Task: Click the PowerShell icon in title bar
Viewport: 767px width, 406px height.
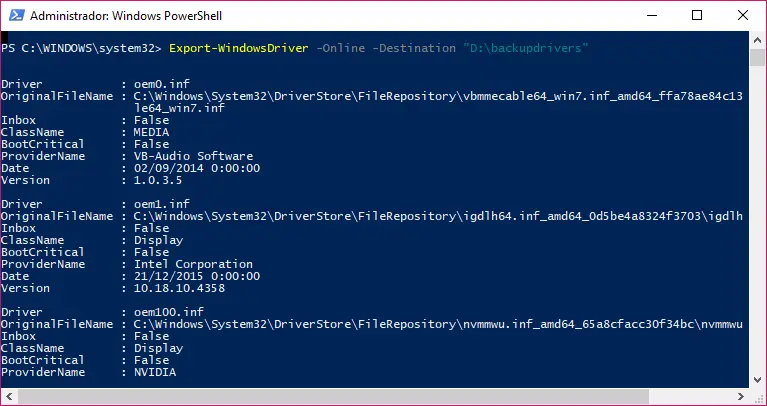Action: 16,16
